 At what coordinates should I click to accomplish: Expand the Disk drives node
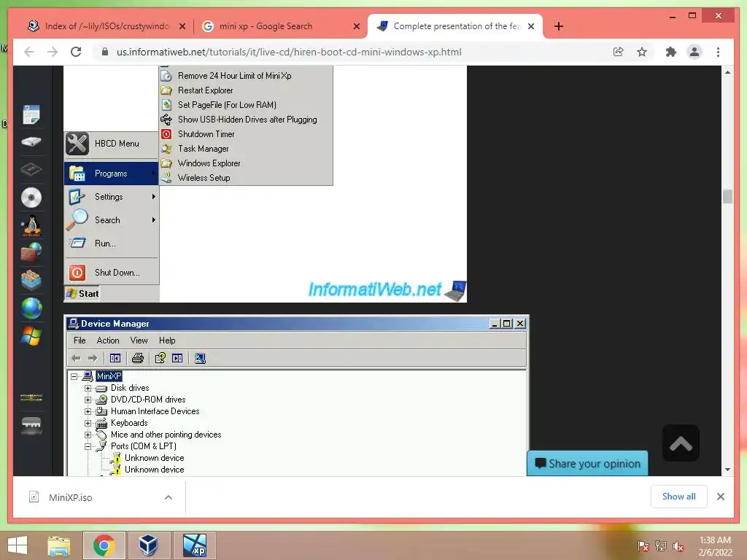[88, 388]
